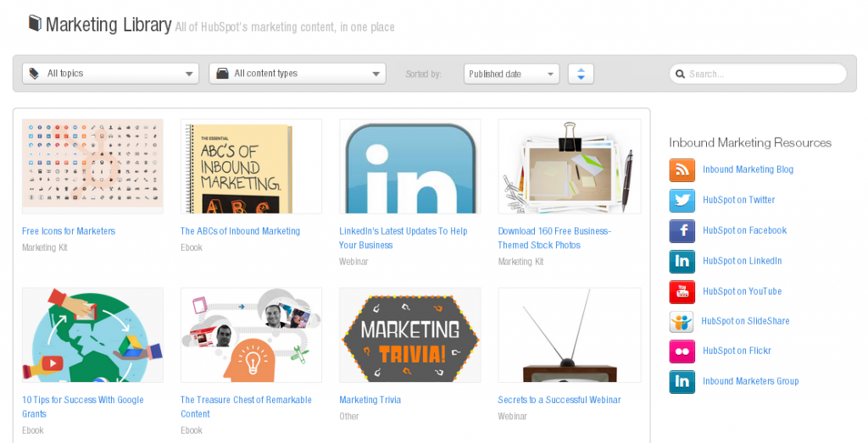Image resolution: width=868 pixels, height=443 pixels.
Task: Click into the Search field
Action: coord(758,74)
